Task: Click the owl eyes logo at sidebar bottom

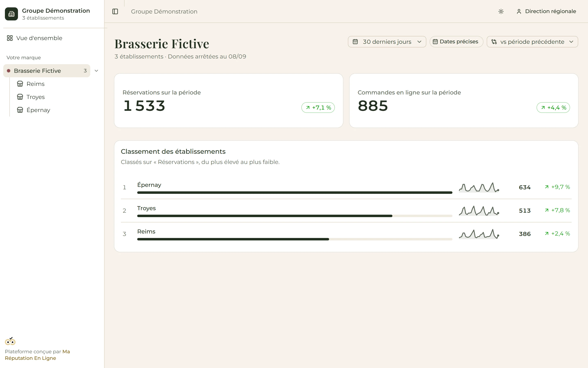Action: point(10,341)
